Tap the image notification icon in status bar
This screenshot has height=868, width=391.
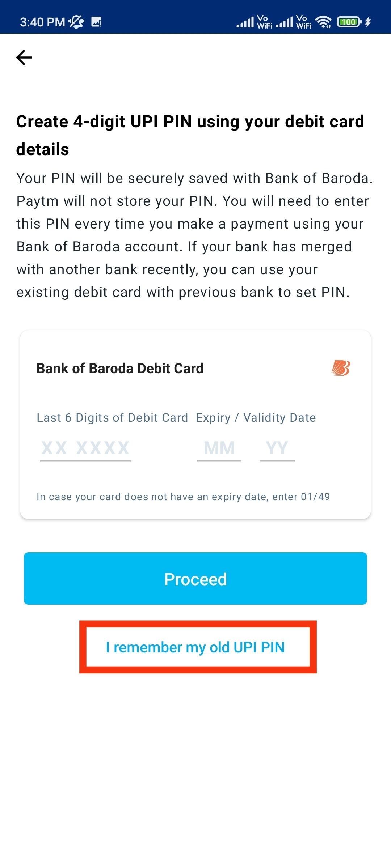click(x=96, y=22)
